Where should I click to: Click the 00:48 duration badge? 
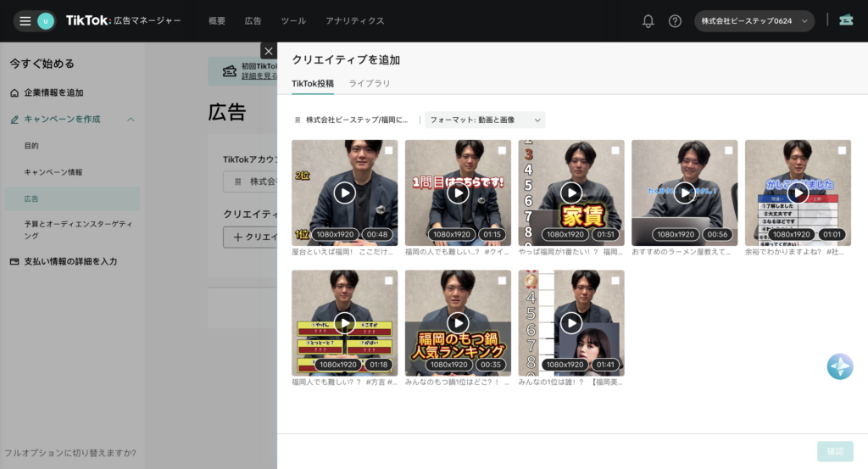[x=377, y=235]
